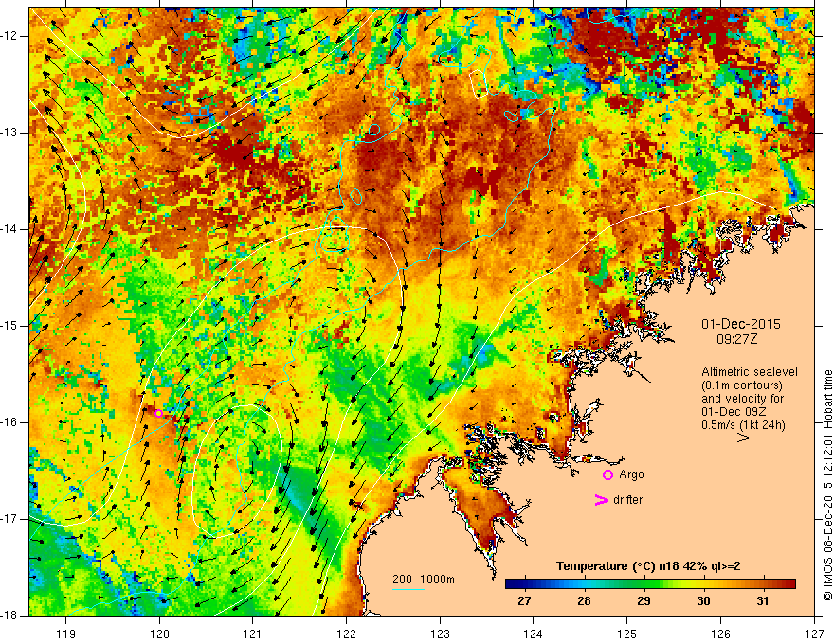This screenshot has height=644, width=834.
Task: Click the longitude label "120"
Action: 159,635
